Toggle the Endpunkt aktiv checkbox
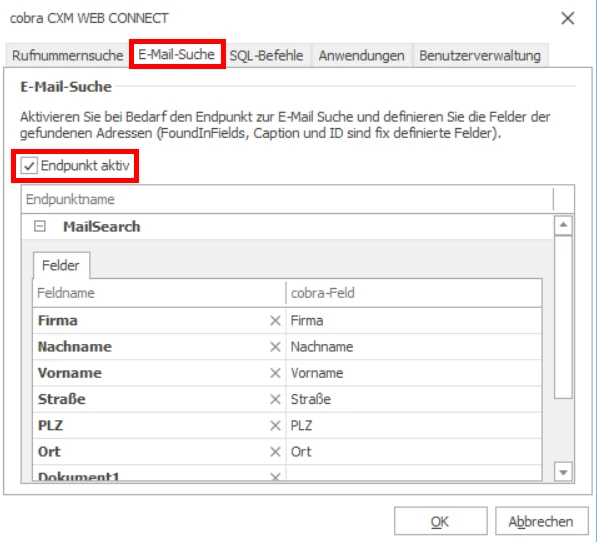The image size is (597, 542). [x=29, y=166]
